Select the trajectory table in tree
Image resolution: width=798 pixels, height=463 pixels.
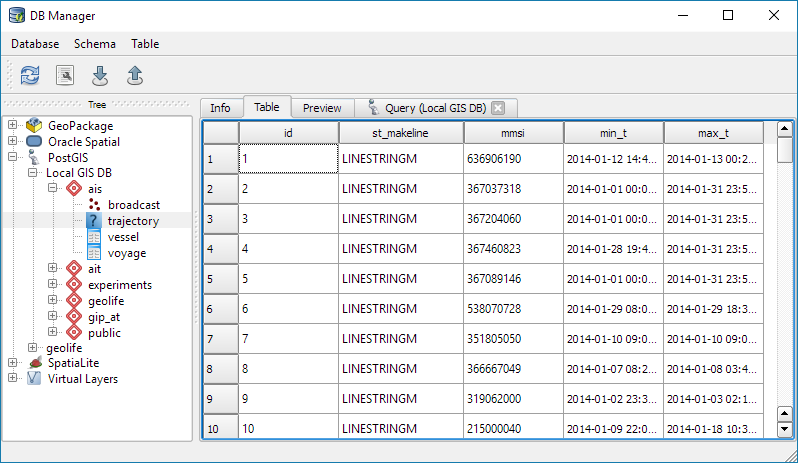[x=133, y=221]
